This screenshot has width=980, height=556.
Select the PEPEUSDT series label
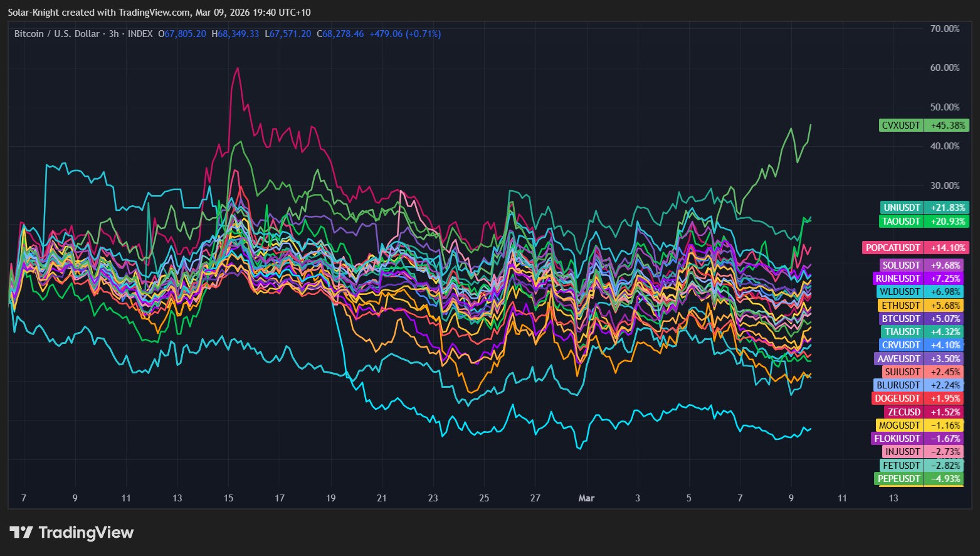[898, 479]
